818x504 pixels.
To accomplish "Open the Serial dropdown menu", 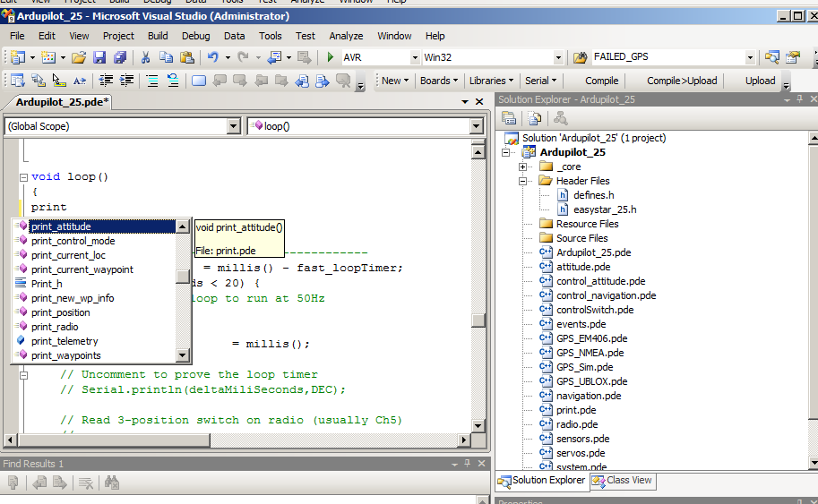I will [x=540, y=81].
